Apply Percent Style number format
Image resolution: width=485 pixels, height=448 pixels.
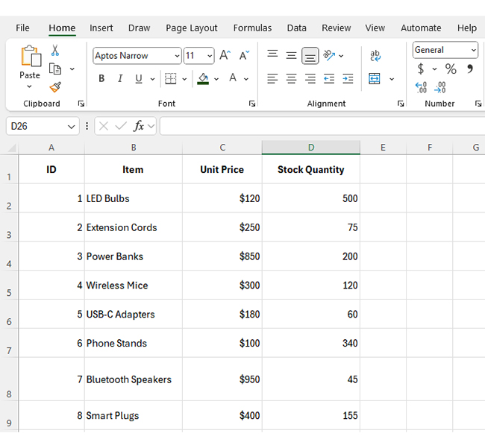pyautogui.click(x=451, y=69)
